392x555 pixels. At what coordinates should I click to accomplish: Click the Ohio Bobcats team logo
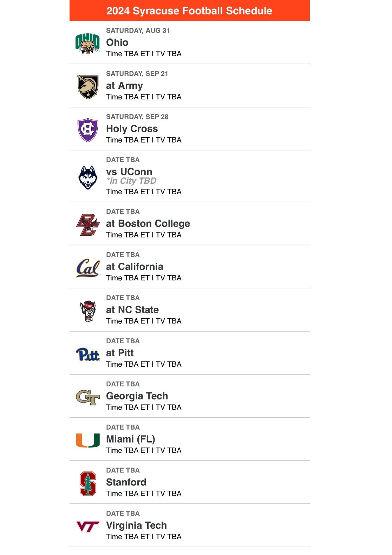tap(87, 44)
